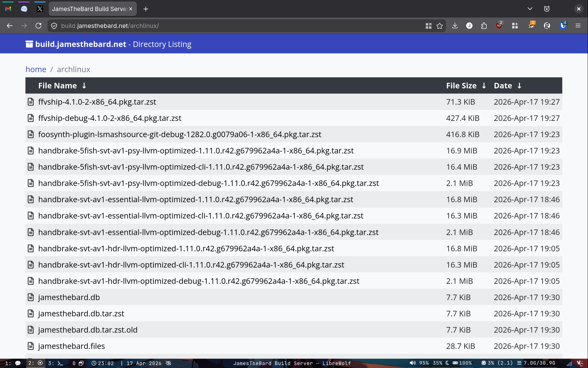Open a new tab with plus button
588x368 pixels.
pyautogui.click(x=146, y=9)
